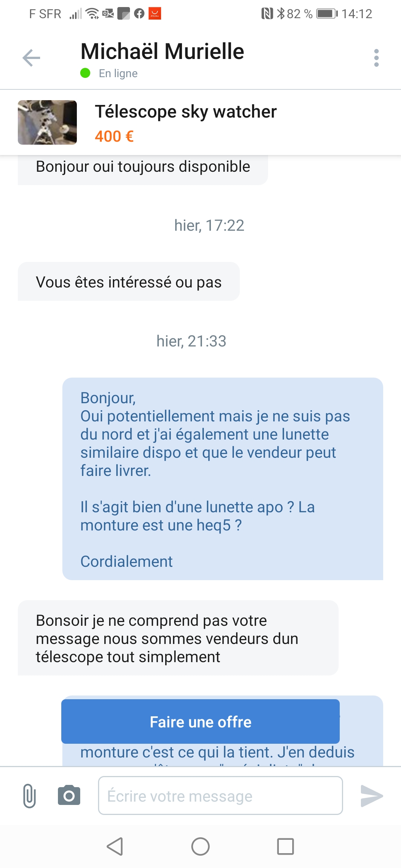Tap the back arrow icon
401x868 pixels.
tap(31, 58)
